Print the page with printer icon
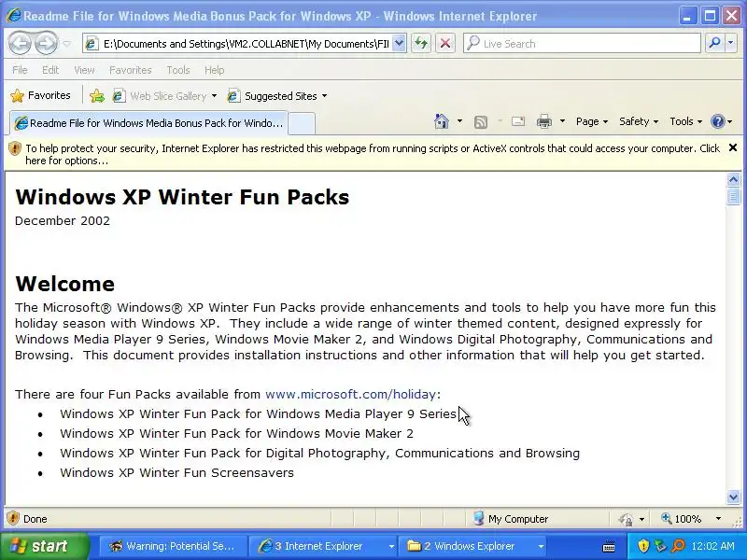Screen dimensions: 747x560 (x=544, y=122)
